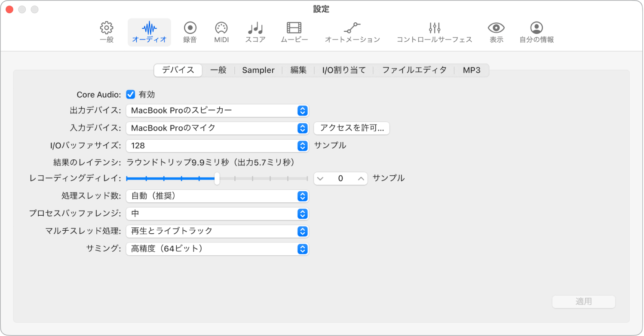The height and width of the screenshot is (336, 644).
Task: Switch to the Sampler tab
Action: click(x=258, y=70)
